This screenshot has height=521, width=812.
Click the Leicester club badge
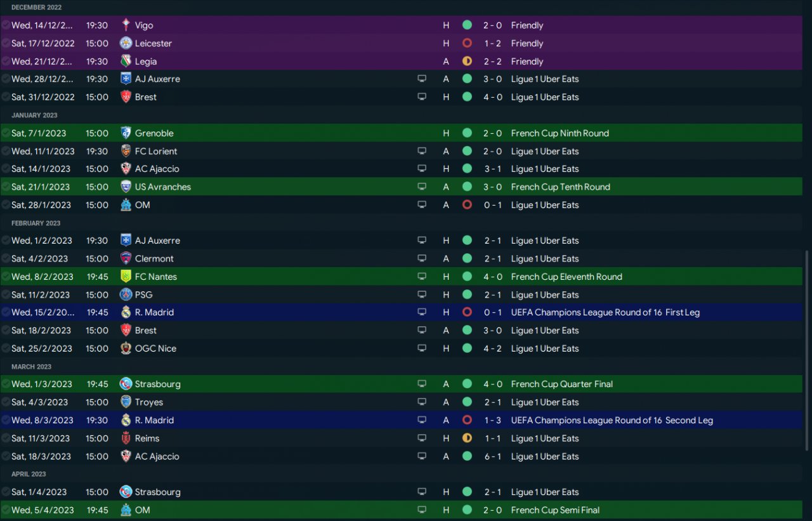(126, 43)
